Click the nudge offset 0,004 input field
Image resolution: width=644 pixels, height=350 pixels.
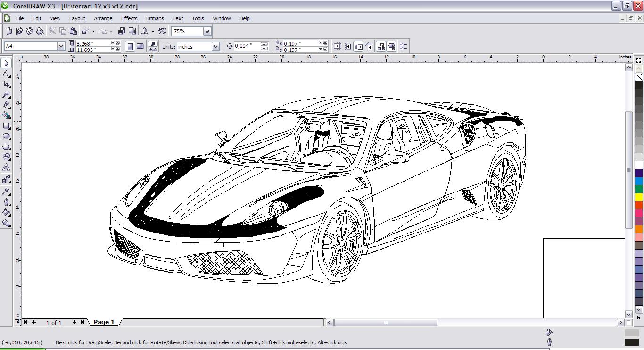pos(247,46)
